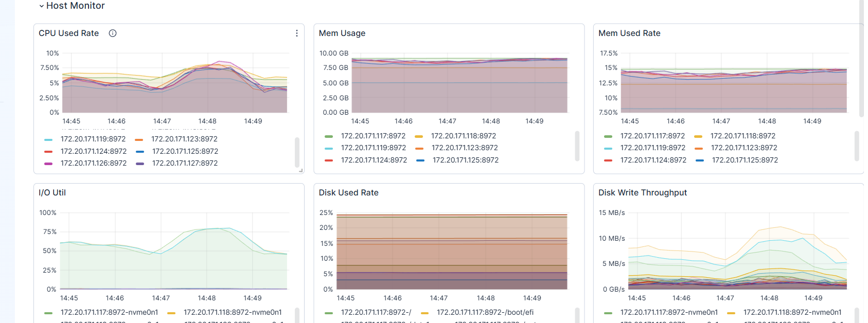The height and width of the screenshot is (323, 868).
Task: Select 172.20.171.123:8972 in Mem Used Rate legend
Action: click(x=744, y=148)
